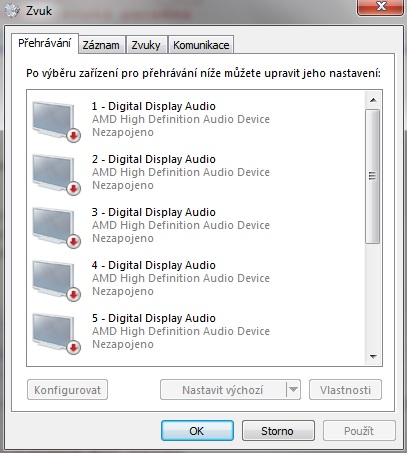Select the 5 - Digital Display Audio monitor icon
This screenshot has width=407, height=453.
click(x=54, y=332)
